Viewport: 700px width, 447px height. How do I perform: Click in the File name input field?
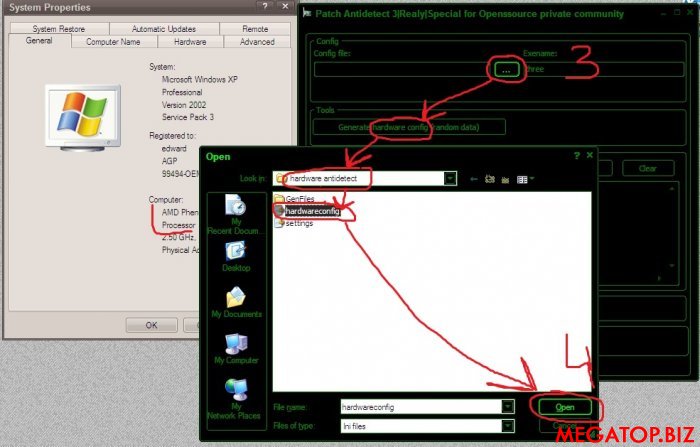point(421,407)
